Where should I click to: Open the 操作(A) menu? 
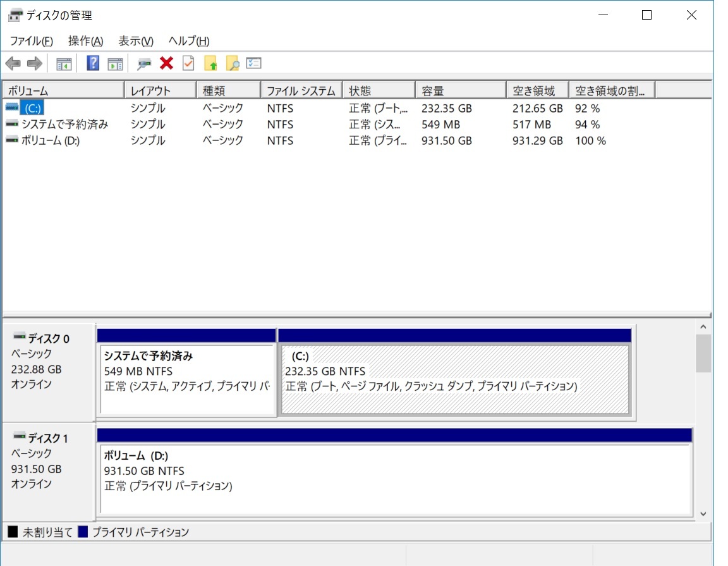pos(85,41)
